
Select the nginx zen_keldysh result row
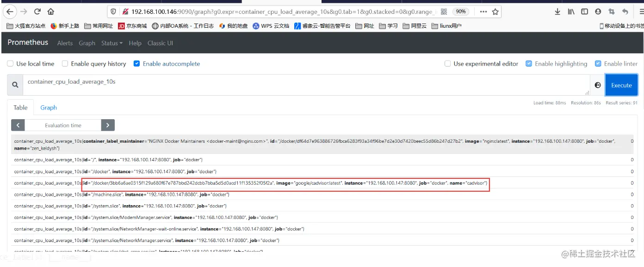coord(322,144)
